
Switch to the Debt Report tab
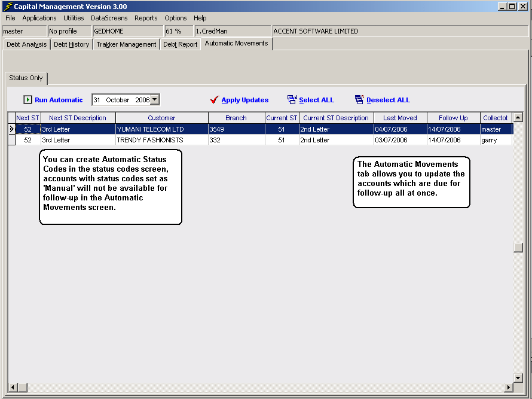click(180, 44)
